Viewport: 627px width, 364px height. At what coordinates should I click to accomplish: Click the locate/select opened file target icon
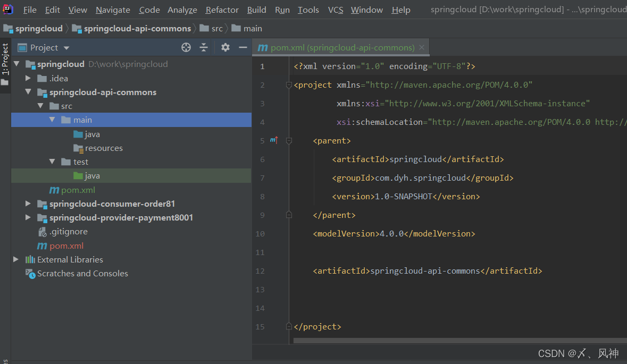[186, 47]
